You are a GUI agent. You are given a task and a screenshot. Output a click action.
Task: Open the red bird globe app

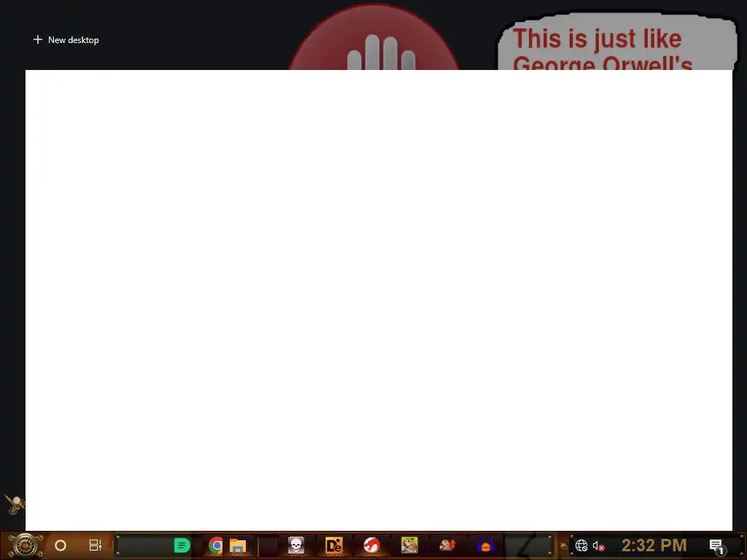pyautogui.click(x=371, y=545)
